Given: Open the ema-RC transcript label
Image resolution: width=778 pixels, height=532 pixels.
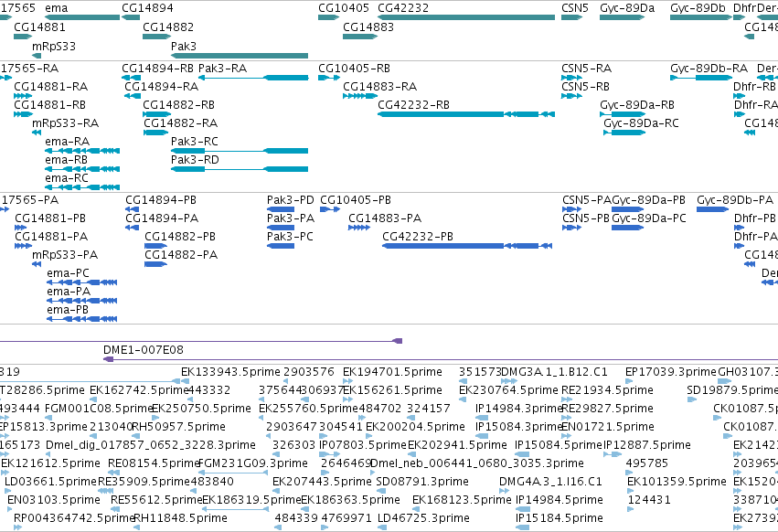Looking at the screenshot, I should pos(67,178).
